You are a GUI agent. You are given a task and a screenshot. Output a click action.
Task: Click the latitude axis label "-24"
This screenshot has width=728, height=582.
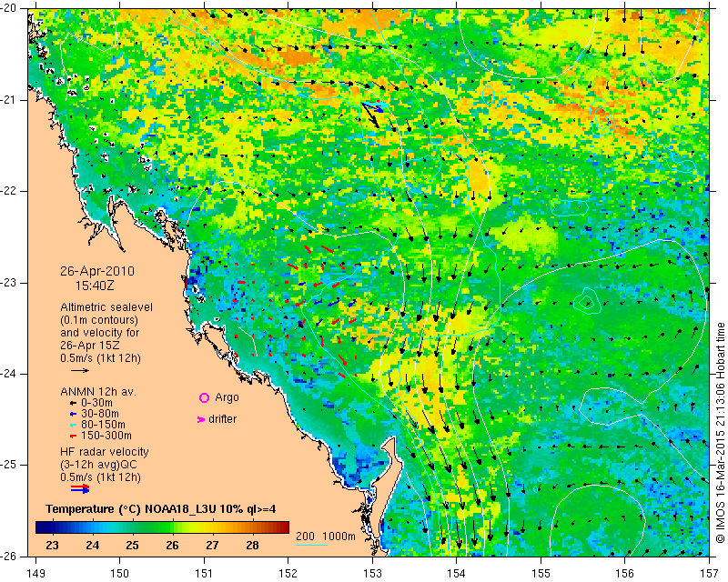[x=10, y=374]
